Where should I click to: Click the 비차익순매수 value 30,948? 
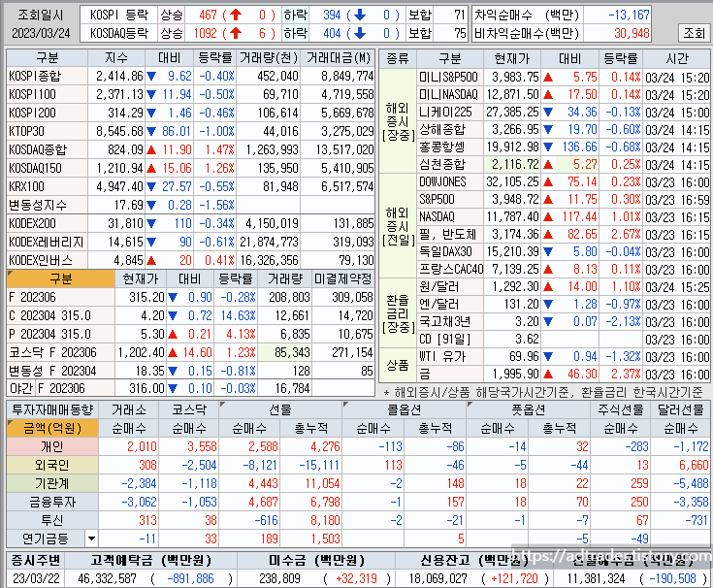632,33
